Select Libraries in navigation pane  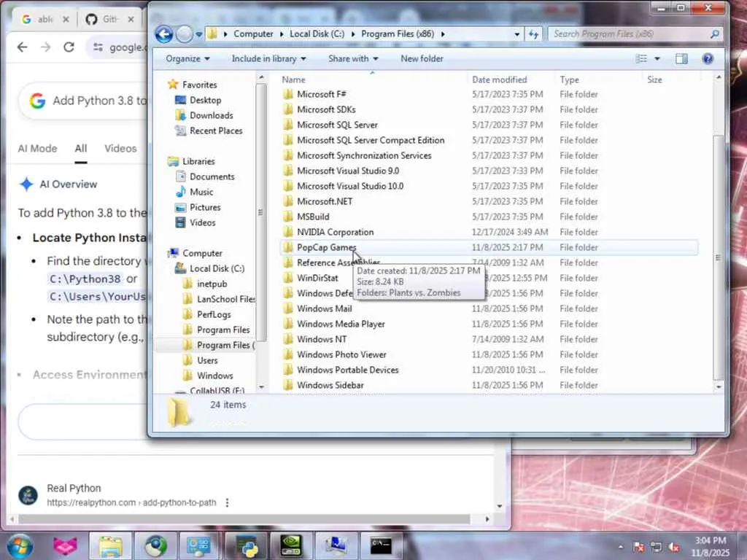tap(198, 161)
